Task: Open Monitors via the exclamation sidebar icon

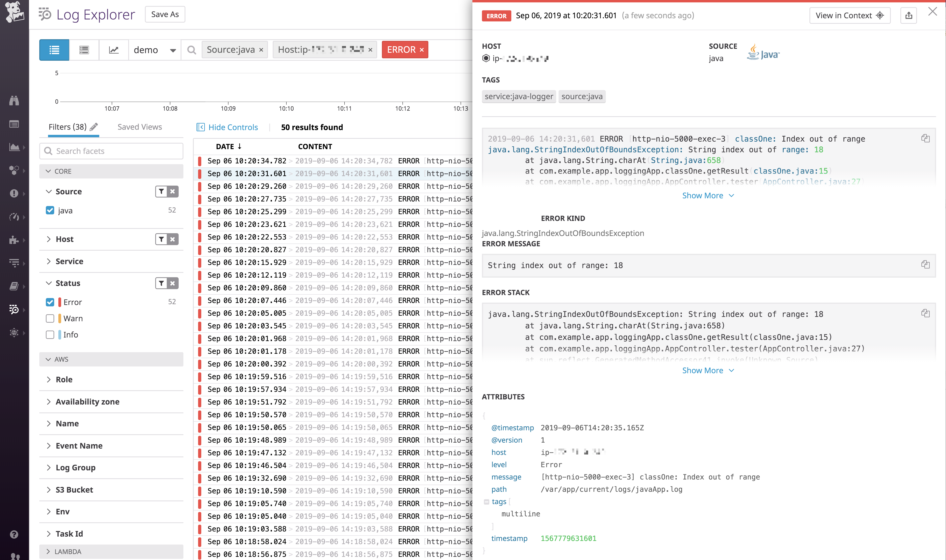Action: tap(14, 193)
